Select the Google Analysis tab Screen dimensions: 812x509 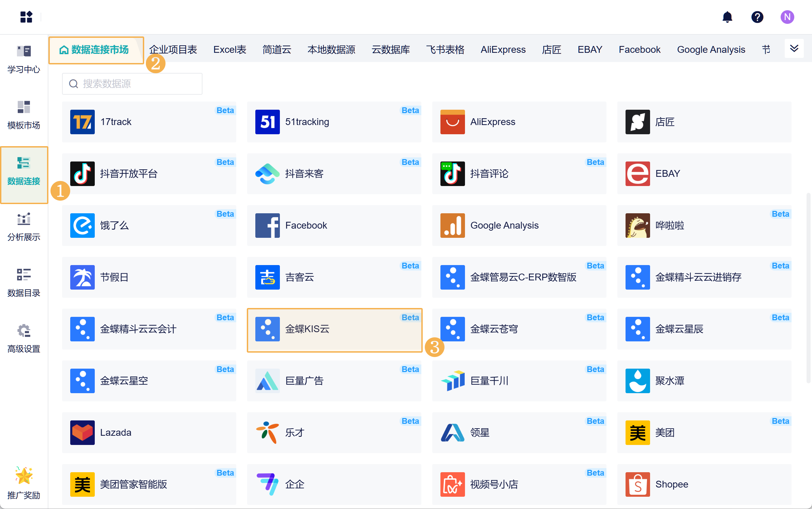coord(711,50)
